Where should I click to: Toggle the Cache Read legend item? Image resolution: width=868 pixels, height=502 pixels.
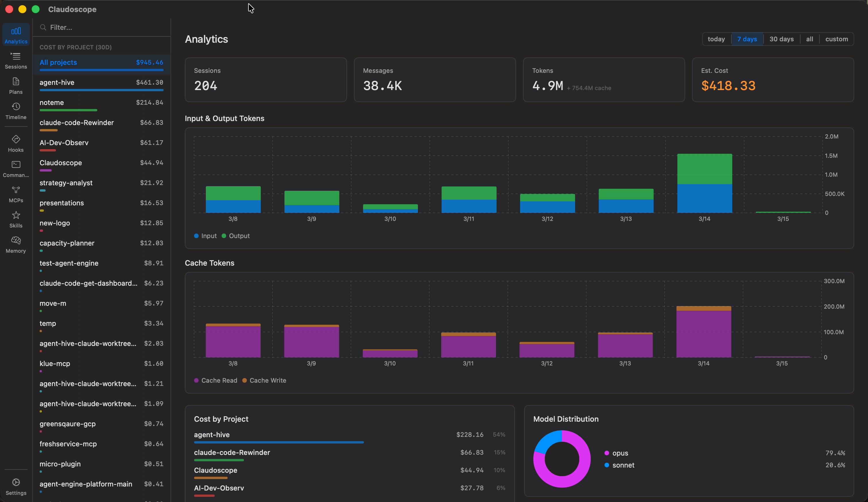(216, 380)
